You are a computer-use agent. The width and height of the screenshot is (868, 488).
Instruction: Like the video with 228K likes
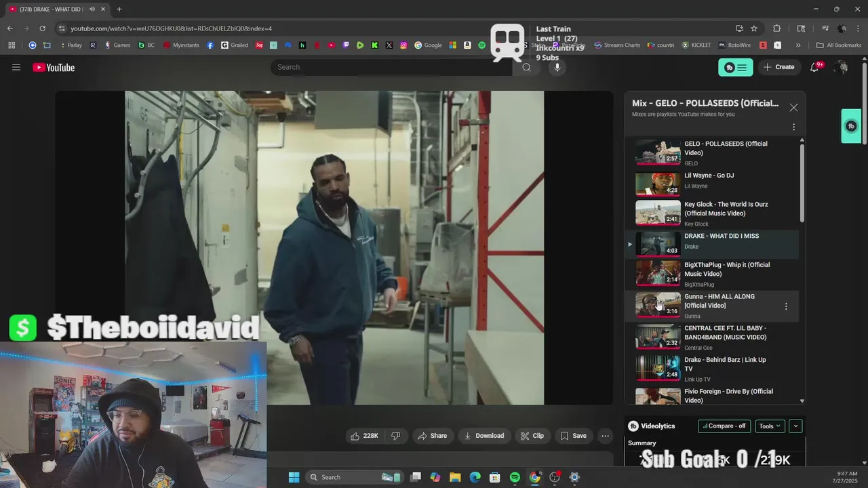pos(364,436)
